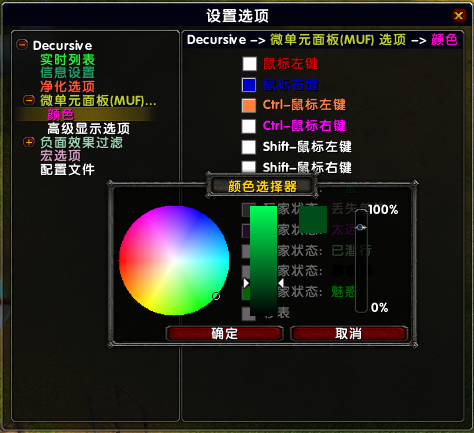This screenshot has height=433, width=474.
Task: Collapse the 微单元面板(MUF) tree node
Action: click(x=29, y=100)
